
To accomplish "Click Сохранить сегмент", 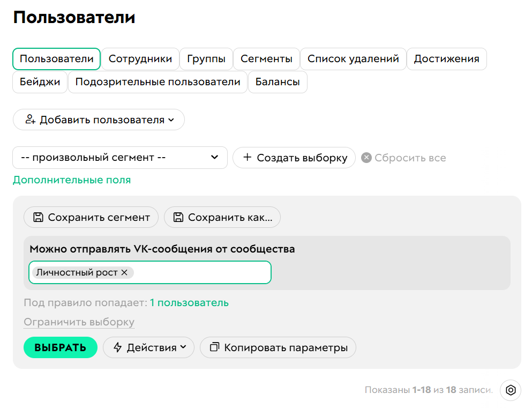I will click(x=91, y=217).
